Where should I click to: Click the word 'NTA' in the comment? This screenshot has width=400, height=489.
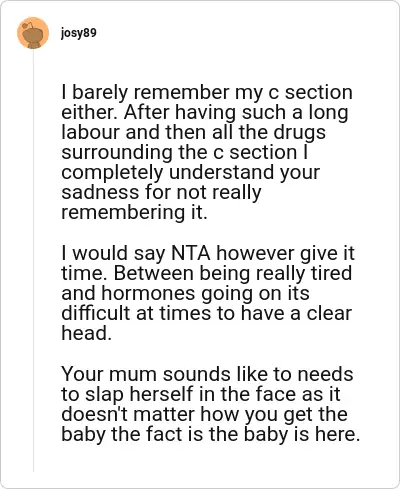pos(191,253)
